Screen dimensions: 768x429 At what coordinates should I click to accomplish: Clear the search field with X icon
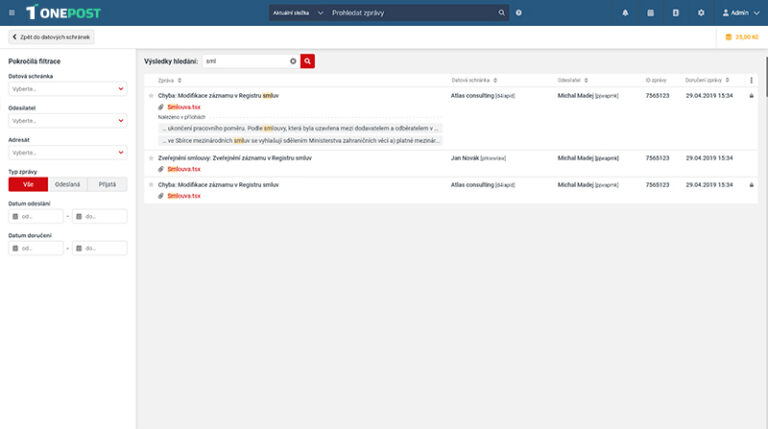coord(293,61)
